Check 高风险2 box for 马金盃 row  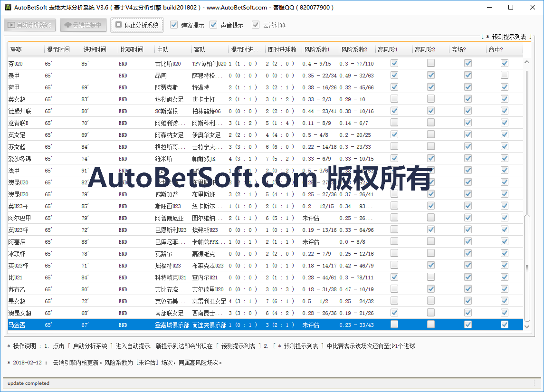tap(431, 325)
